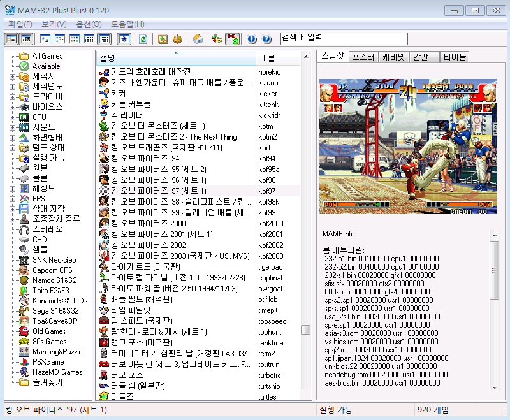
Task: Select the 스냅샷 tab
Action: point(333,56)
